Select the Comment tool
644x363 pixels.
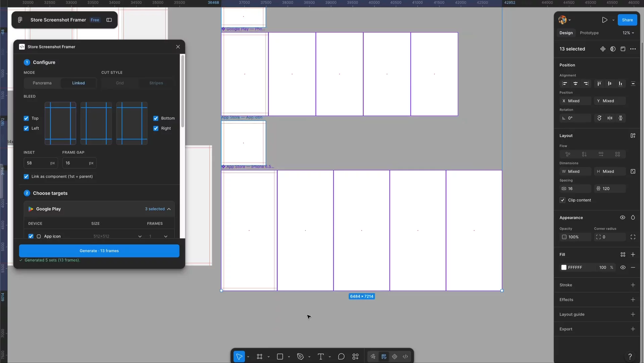[x=341, y=356]
